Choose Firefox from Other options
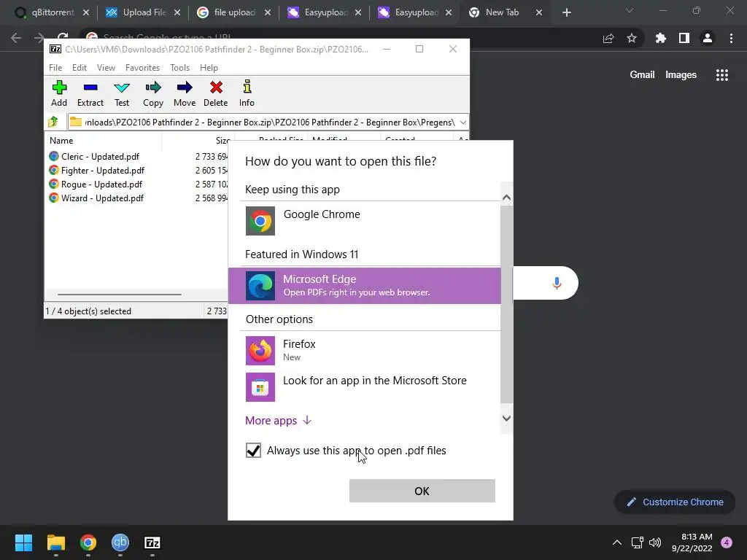 365,351
